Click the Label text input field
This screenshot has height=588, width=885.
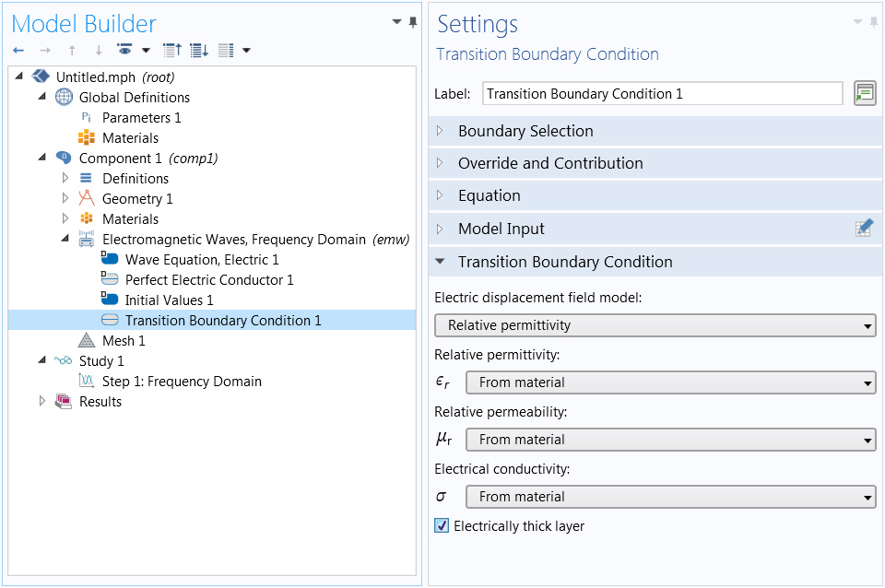(662, 93)
